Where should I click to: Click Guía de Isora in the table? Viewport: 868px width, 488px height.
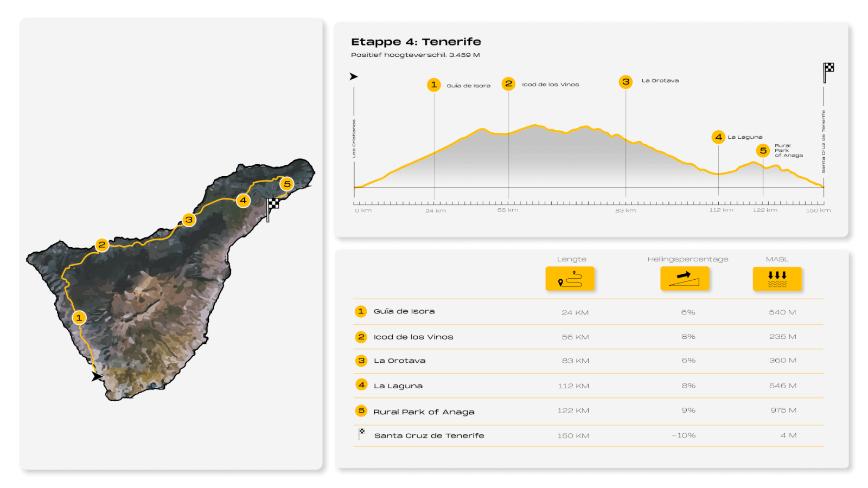click(x=404, y=311)
